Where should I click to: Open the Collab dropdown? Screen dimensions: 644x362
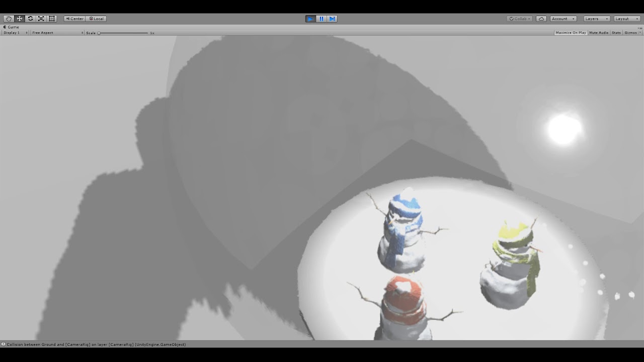(520, 19)
